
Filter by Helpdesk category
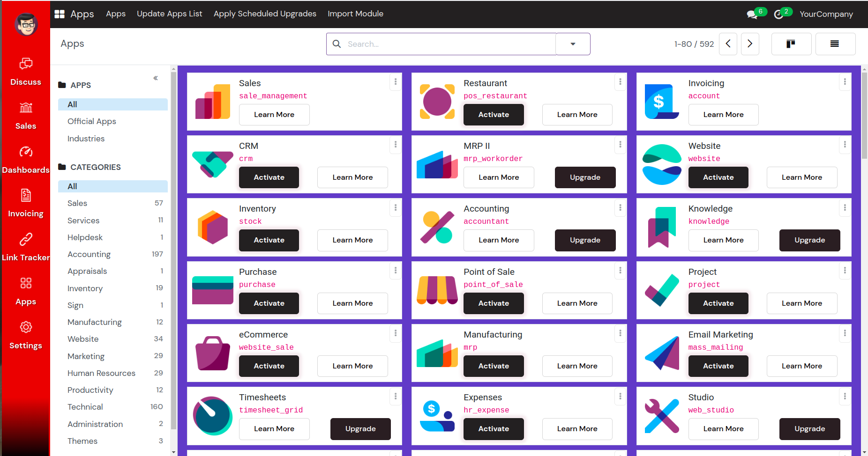click(113, 237)
